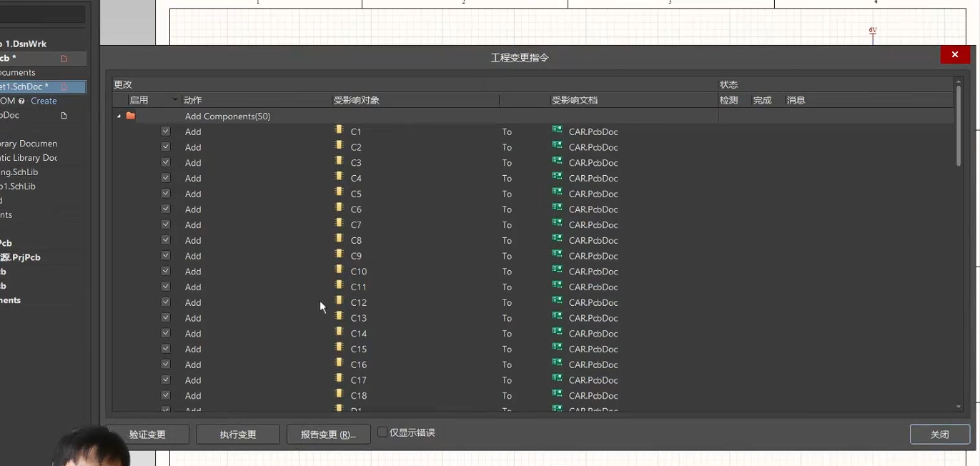Click the 动作 column header

[x=193, y=100]
